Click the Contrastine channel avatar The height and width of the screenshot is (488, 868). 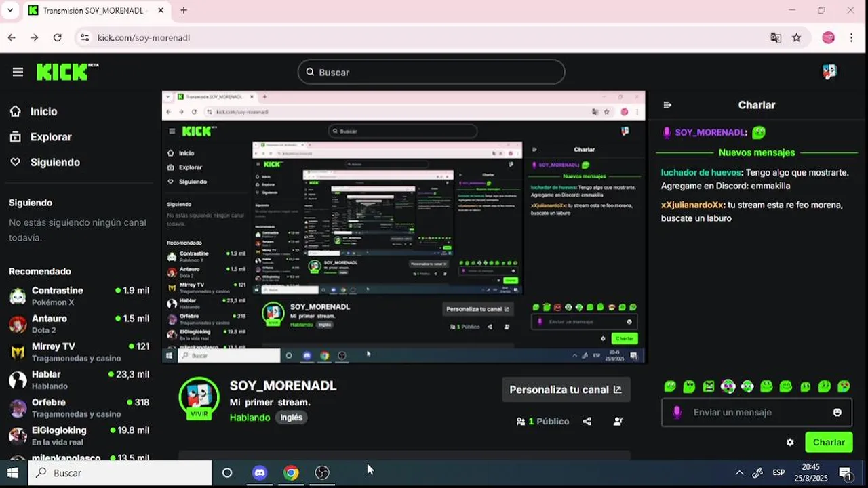tap(18, 296)
